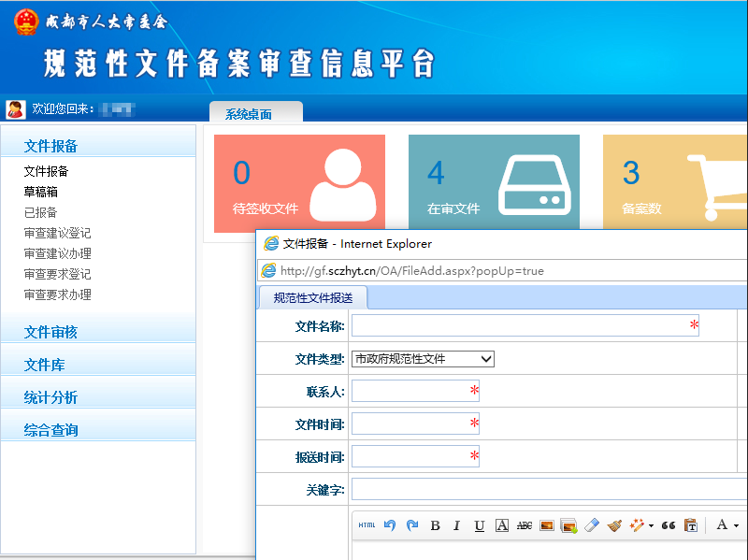The image size is (748, 560).
Task: Click the paste as plain text icon
Action: coord(691,525)
